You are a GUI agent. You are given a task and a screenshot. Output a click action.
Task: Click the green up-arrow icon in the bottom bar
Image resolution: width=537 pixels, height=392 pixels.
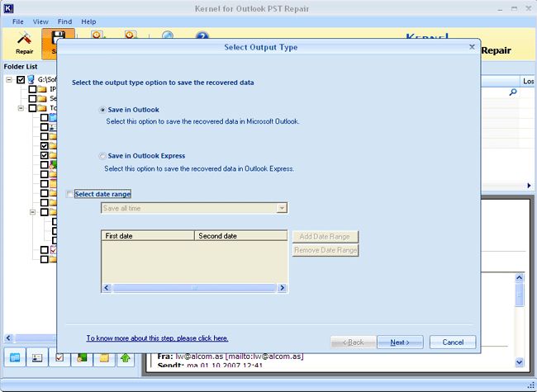tap(126, 358)
